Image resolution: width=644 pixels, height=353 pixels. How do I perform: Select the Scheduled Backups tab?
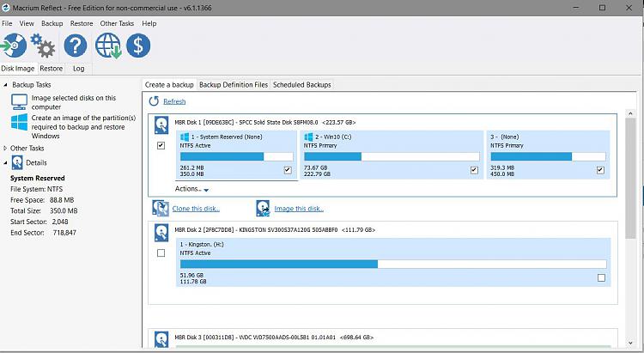click(x=302, y=85)
